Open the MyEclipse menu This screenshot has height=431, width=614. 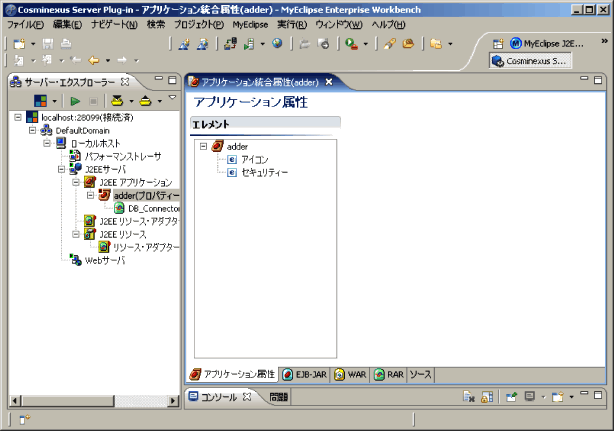[x=250, y=25]
